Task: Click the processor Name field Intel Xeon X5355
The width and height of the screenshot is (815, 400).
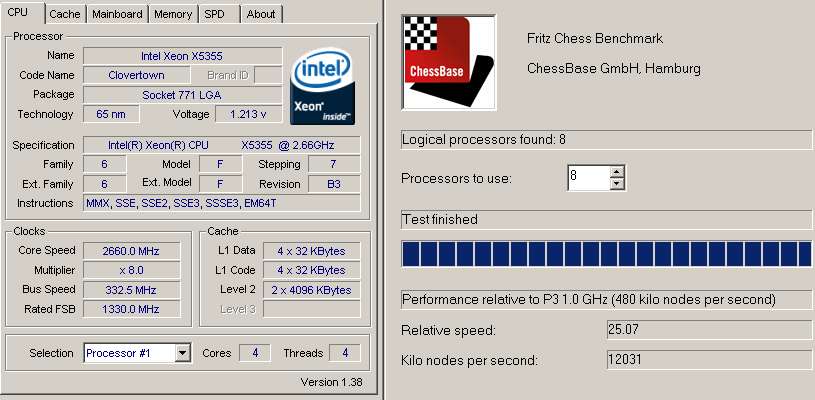Action: pyautogui.click(x=182, y=56)
